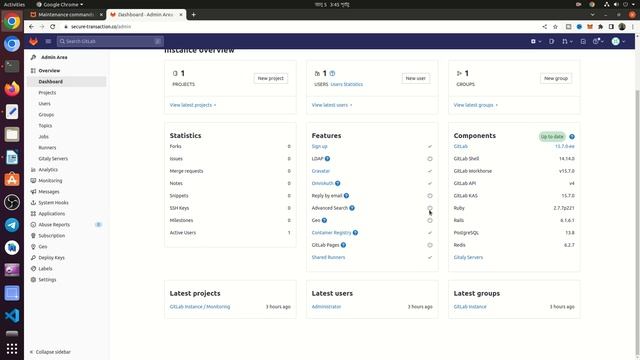Open the Abuse Reports sidebar item
The height and width of the screenshot is (360, 640).
[x=54, y=225]
